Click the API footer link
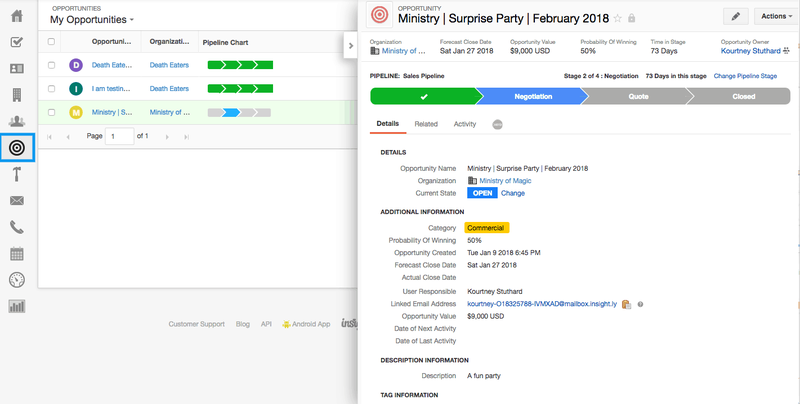Viewport: 800px width, 404px height. pos(266,324)
